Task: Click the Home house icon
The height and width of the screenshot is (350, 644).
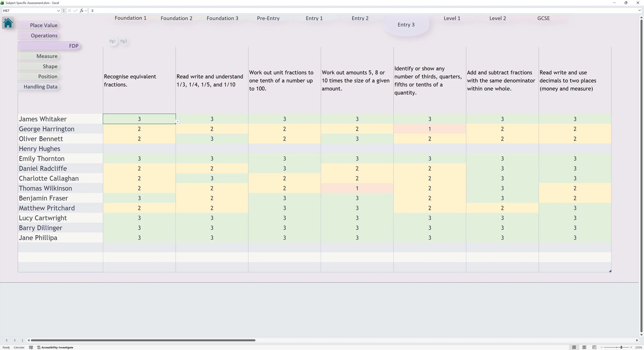Action: [8, 23]
